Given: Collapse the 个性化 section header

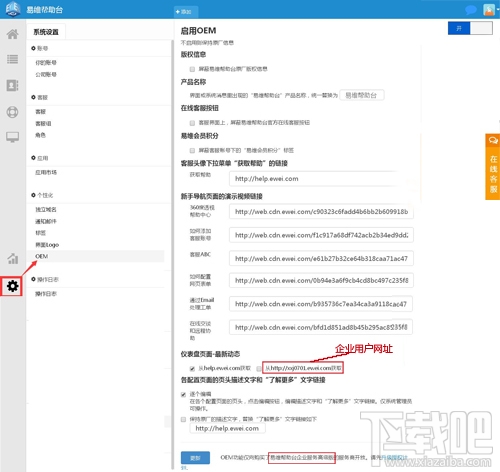Looking at the screenshot, I should pos(42,195).
